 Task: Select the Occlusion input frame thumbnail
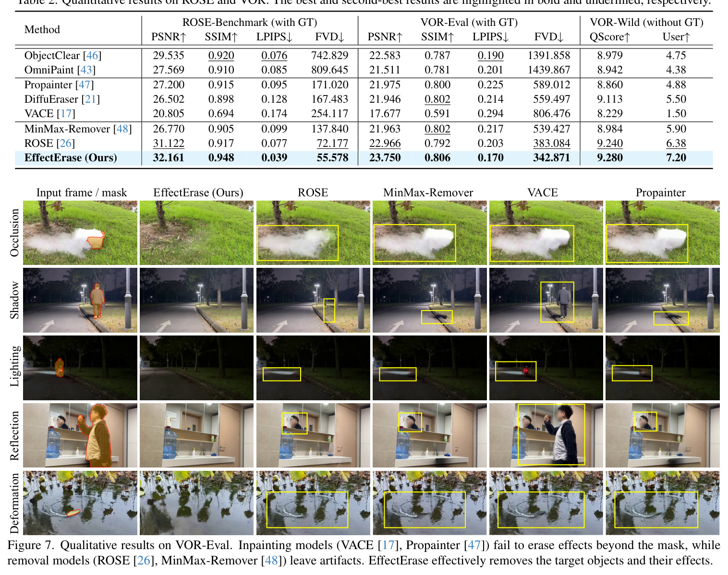pos(80,233)
